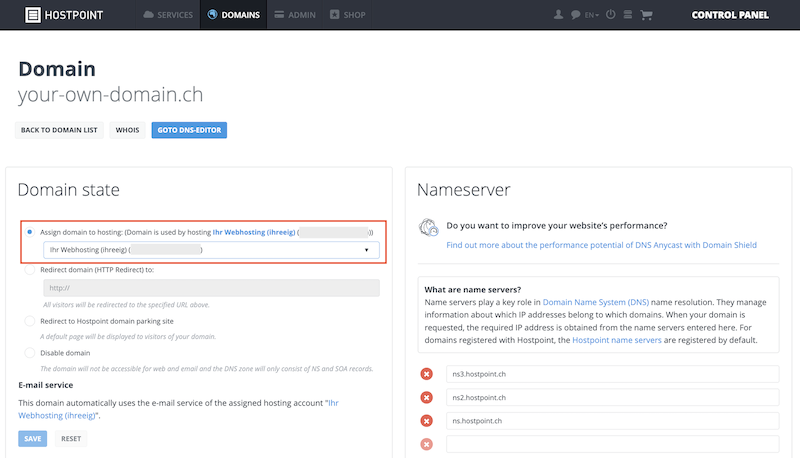This screenshot has width=800, height=458.
Task: Select the Assign domain to hosting radio
Action: point(30,232)
